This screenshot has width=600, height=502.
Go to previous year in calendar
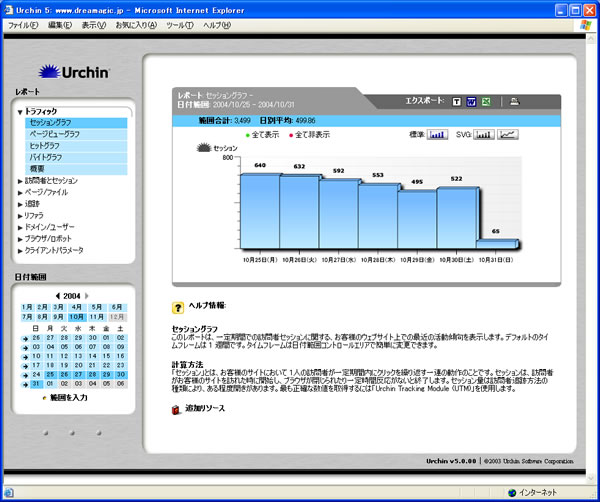pos(58,296)
